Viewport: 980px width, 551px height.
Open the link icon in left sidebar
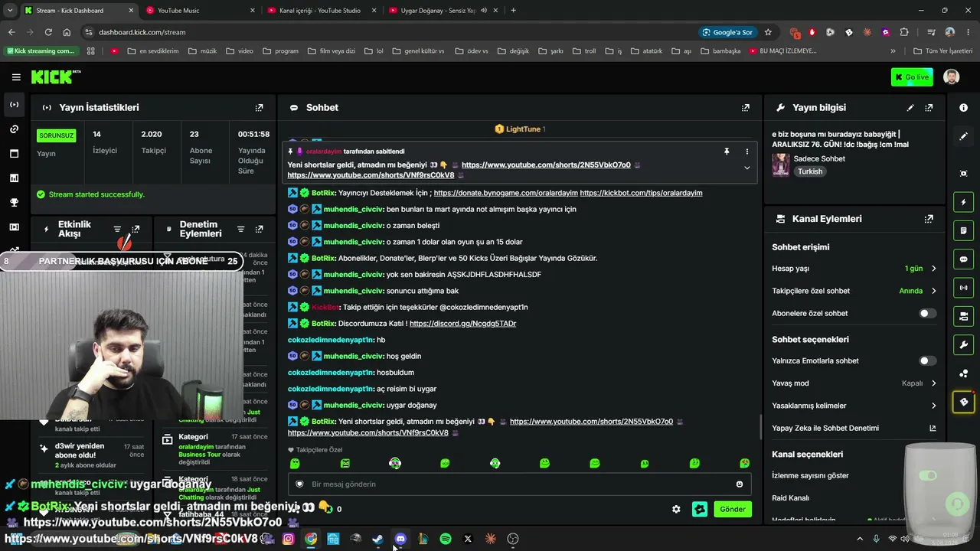tap(14, 129)
